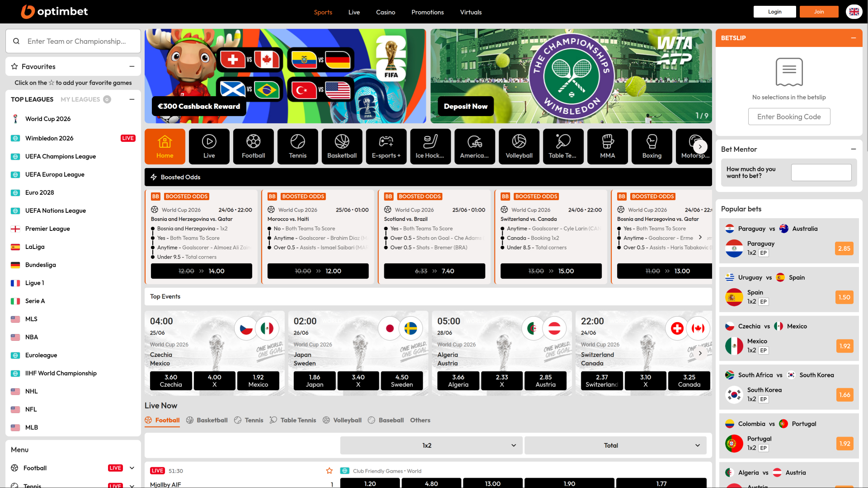Image resolution: width=868 pixels, height=488 pixels.
Task: Select the Tennis category icon
Action: [297, 146]
